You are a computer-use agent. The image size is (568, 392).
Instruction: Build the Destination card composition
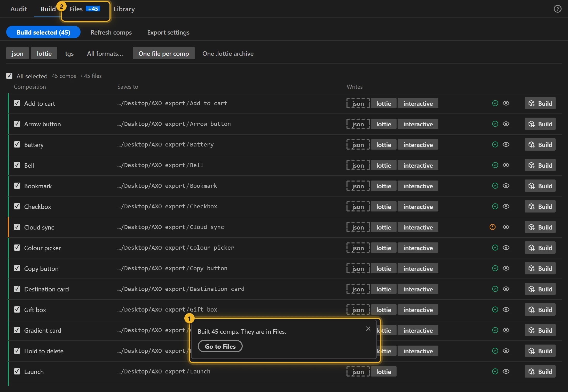[x=540, y=289]
